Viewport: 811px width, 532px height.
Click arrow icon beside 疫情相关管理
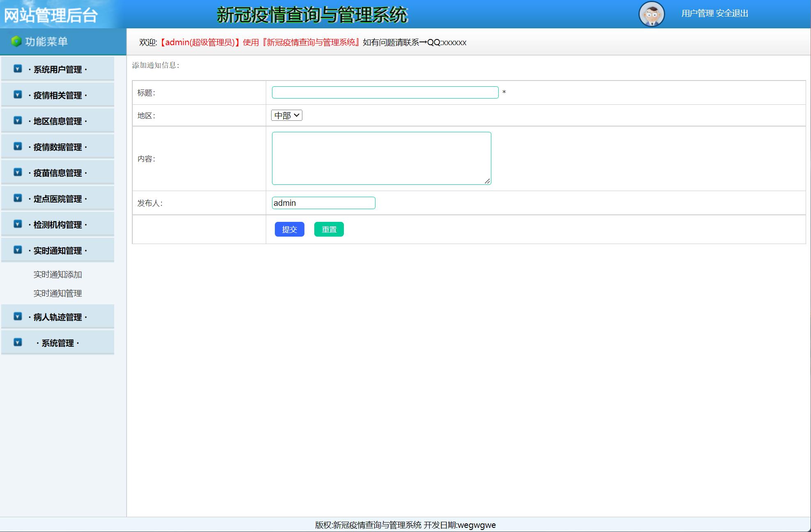[x=18, y=94]
